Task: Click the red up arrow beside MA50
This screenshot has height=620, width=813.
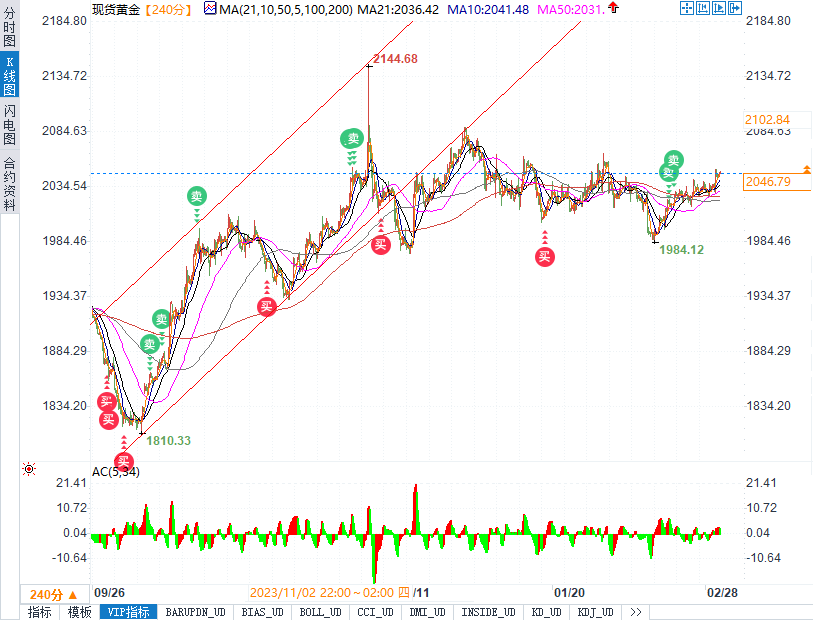Action: (612, 9)
